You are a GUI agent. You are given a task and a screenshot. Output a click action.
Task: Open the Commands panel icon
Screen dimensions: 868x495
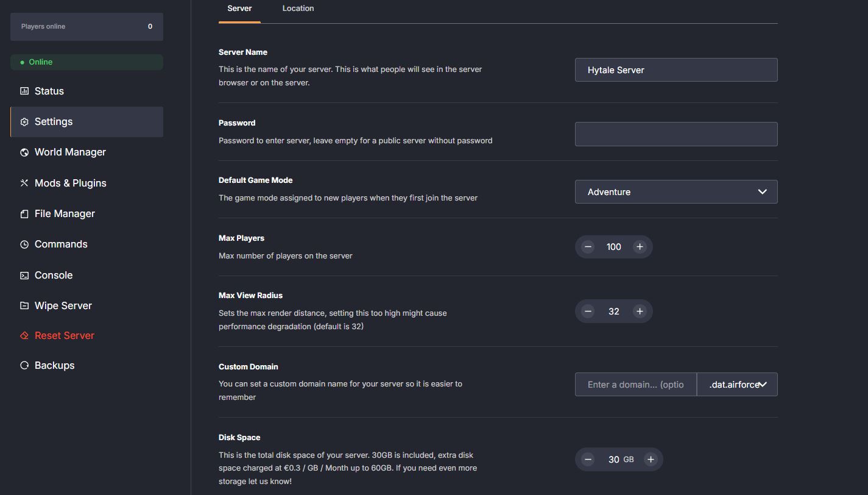pos(24,244)
